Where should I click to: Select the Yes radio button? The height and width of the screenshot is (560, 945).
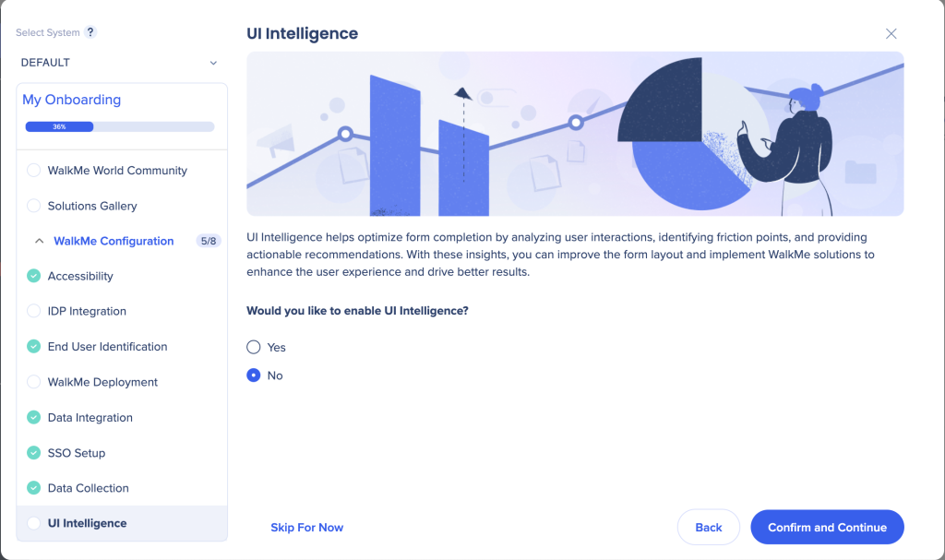254,347
